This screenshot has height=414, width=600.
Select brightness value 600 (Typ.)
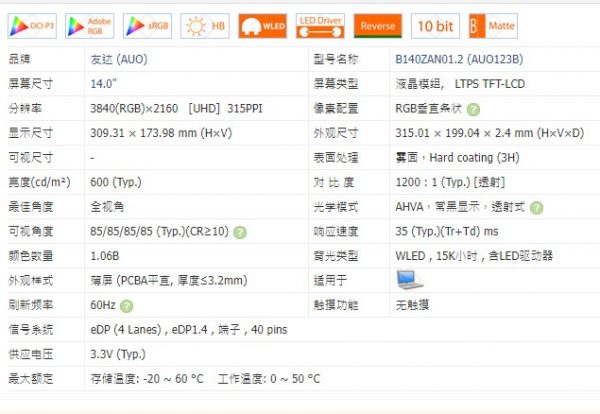pyautogui.click(x=116, y=182)
